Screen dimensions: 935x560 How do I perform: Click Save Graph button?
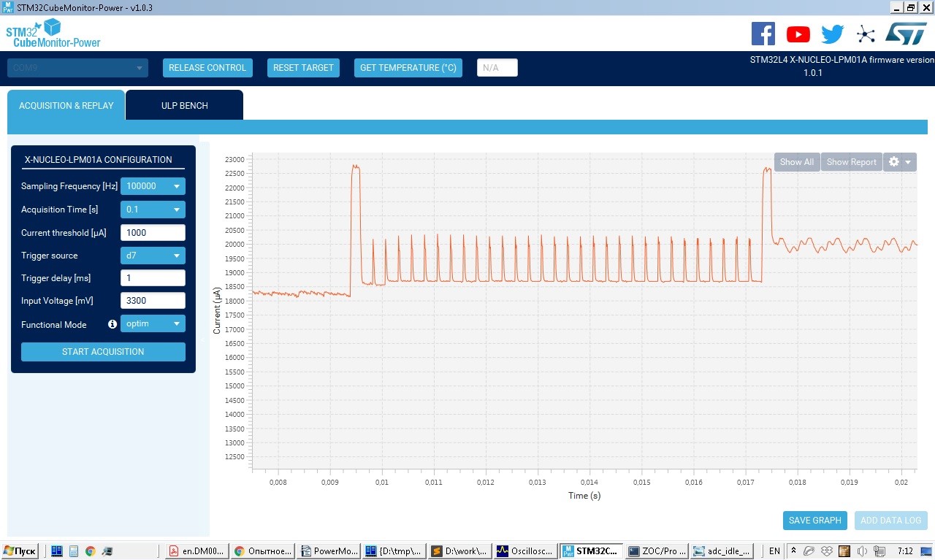[815, 521]
